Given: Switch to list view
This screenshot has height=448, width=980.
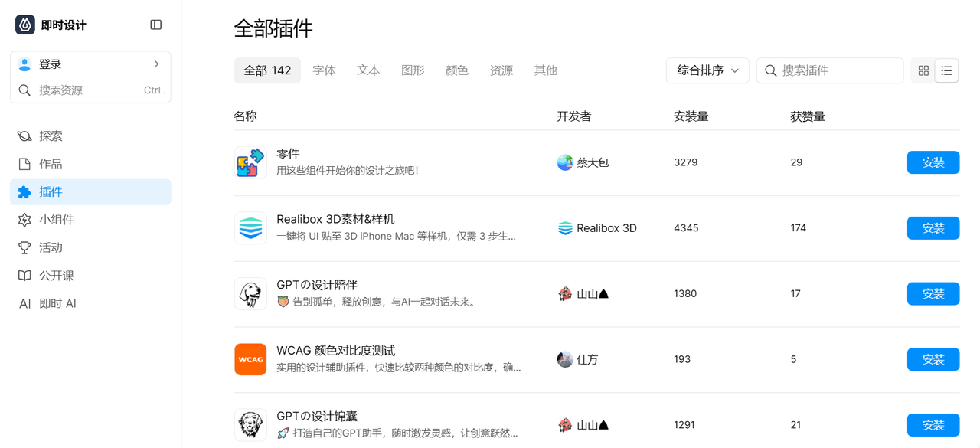Looking at the screenshot, I should [947, 70].
